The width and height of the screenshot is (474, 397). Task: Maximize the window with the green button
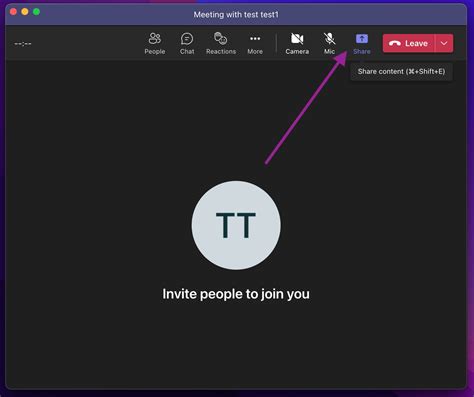coord(37,12)
